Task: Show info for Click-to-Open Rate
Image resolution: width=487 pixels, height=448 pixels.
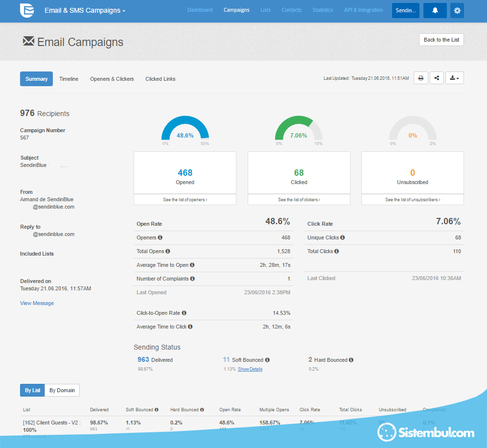Action: point(184,313)
